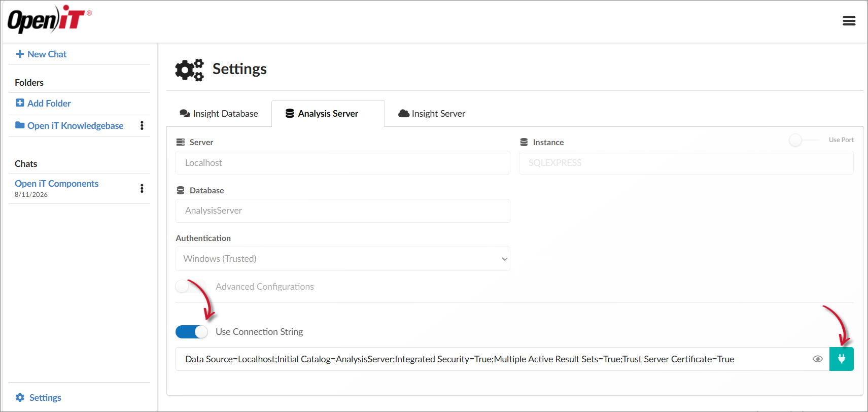Open the Open iT Components chat
This screenshot has width=868, height=412.
point(56,184)
